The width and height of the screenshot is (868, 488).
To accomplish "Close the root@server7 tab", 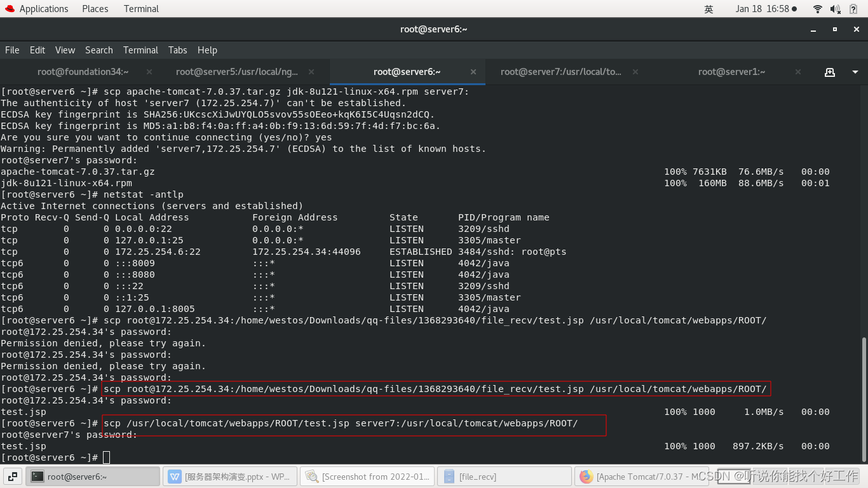I will (635, 72).
